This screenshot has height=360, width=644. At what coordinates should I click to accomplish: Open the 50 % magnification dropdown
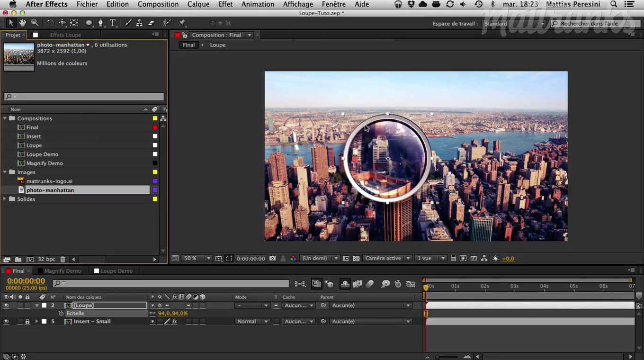197,259
